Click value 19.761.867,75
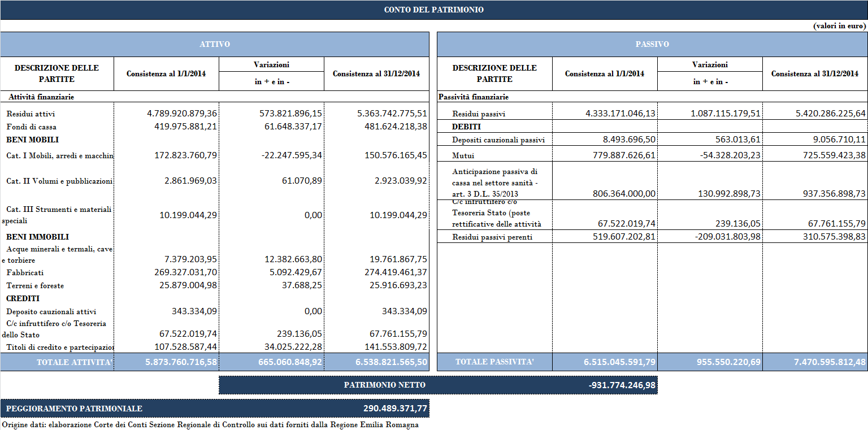Image resolution: width=868 pixels, height=430 pixels. pos(398,259)
